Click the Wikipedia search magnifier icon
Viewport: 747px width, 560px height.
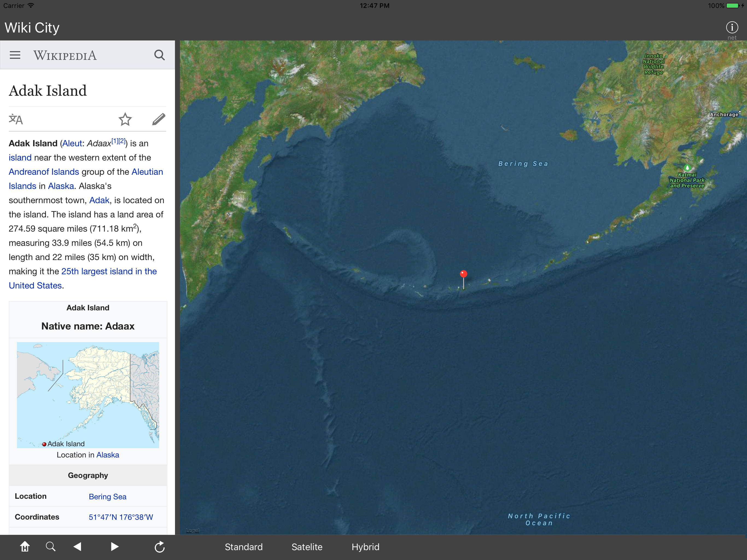point(159,55)
